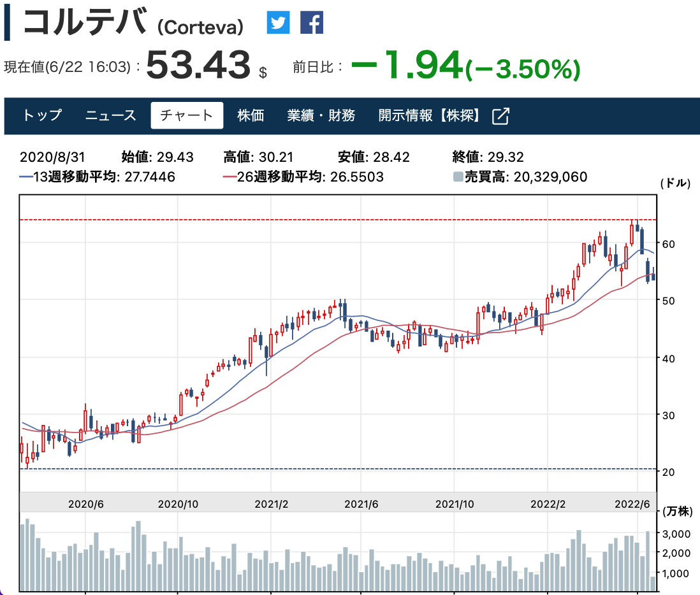Open the 業績・財務 tab
The height and width of the screenshot is (595, 700).
[x=321, y=115]
